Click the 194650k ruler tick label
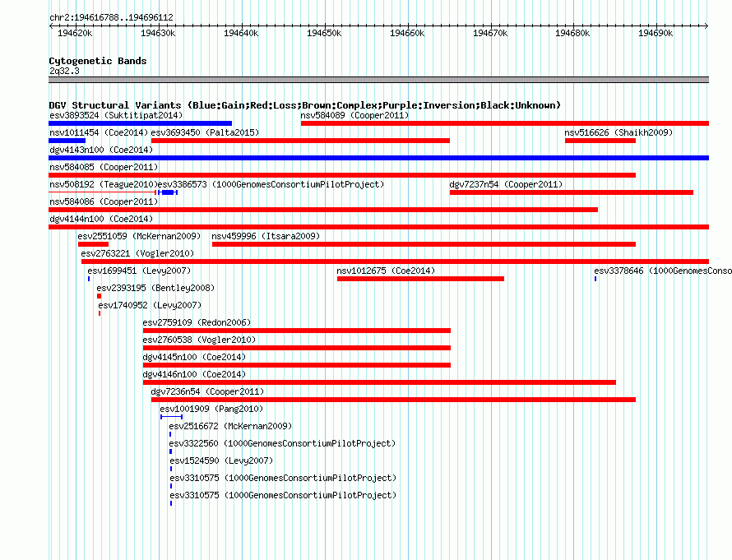Viewport: 732px width, 560px height. tap(324, 33)
